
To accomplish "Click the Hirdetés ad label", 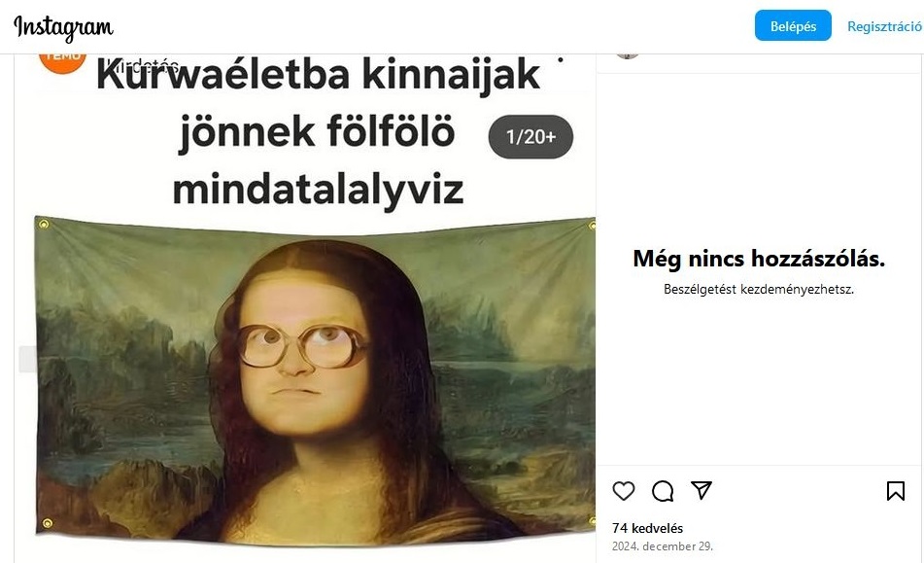I will pos(142,65).
